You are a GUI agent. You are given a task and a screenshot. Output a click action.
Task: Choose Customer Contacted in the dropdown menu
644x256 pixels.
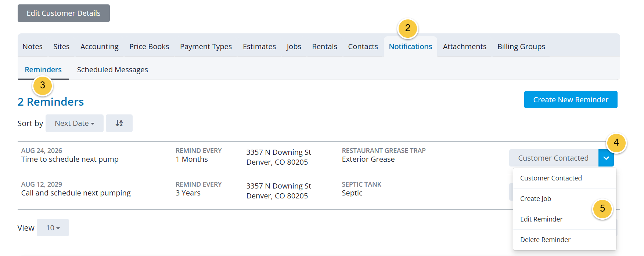pos(564,178)
